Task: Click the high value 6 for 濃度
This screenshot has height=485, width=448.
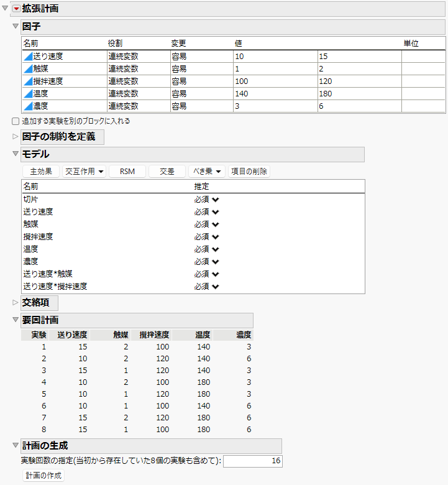Action: click(360, 106)
